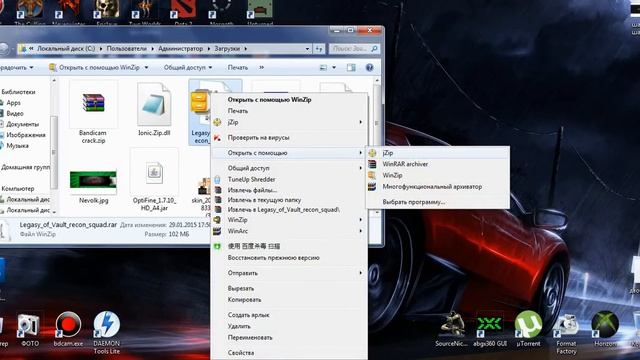
Task: Select Документы in the navigation pane
Action: click(x=23, y=124)
